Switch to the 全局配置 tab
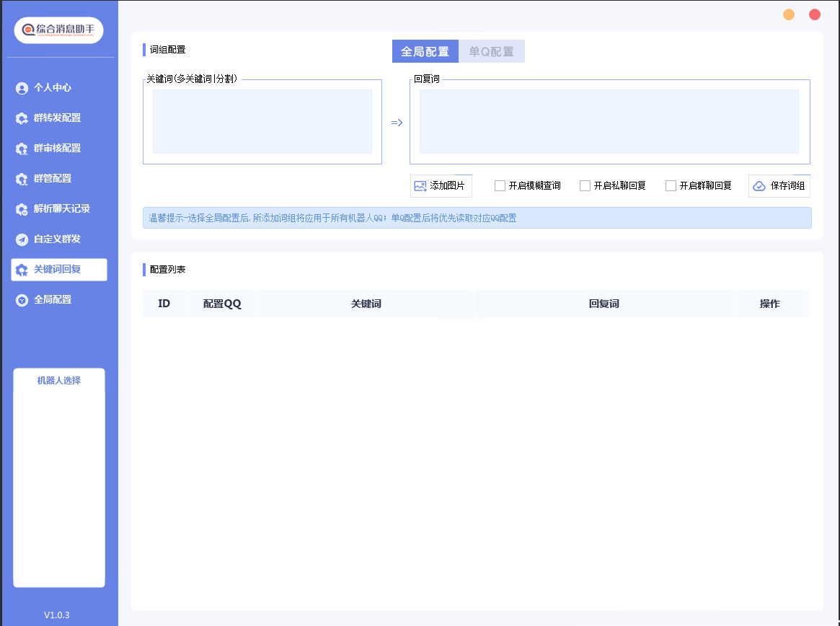840x626 pixels. click(425, 52)
